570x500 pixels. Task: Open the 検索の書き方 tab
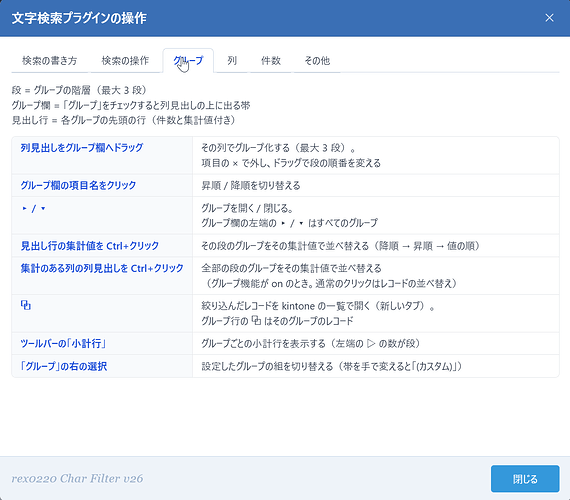49,60
